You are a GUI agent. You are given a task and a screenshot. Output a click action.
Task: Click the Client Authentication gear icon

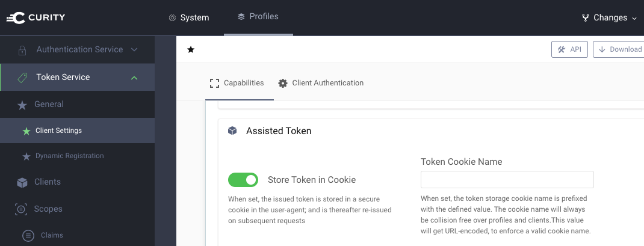pyautogui.click(x=282, y=83)
